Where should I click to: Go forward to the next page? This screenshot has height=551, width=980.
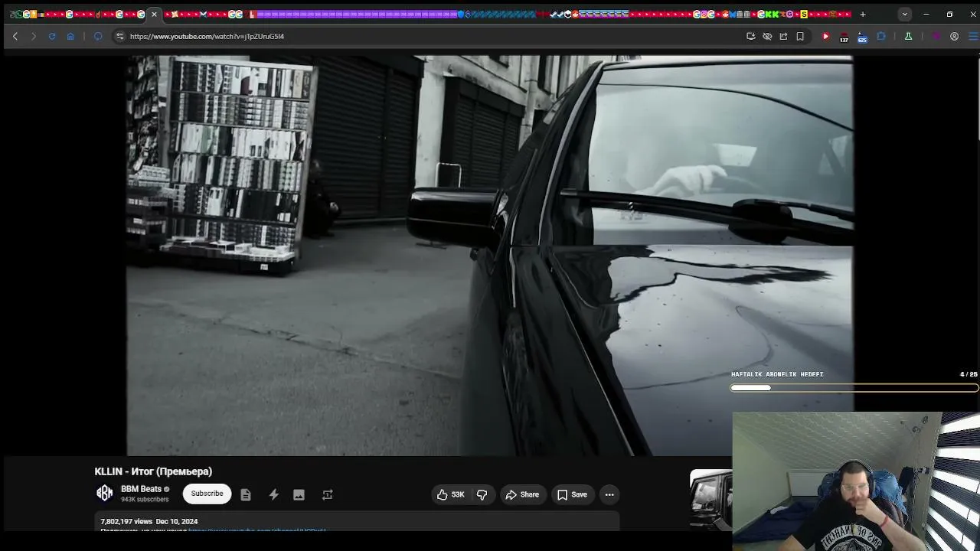click(x=34, y=36)
